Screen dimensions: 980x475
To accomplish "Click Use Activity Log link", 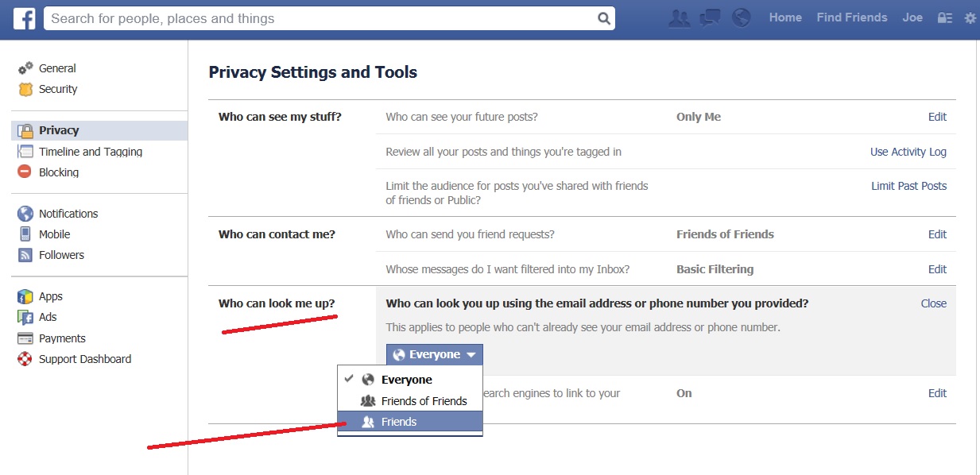I will (908, 152).
